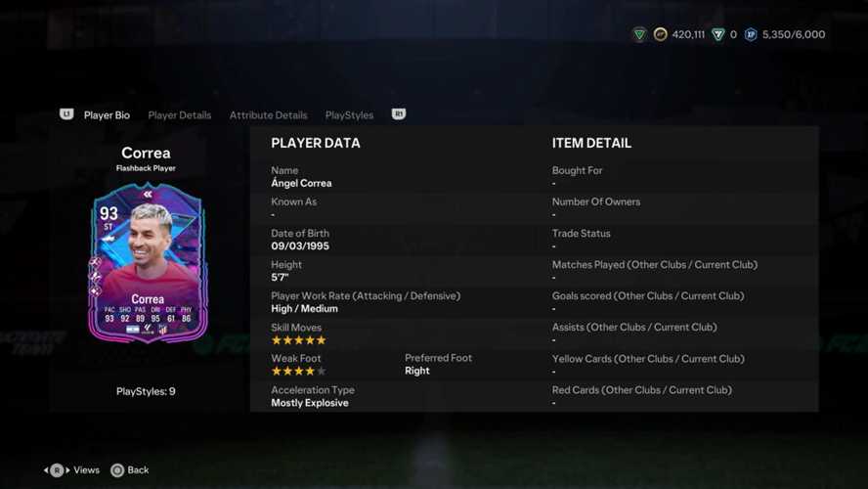
Task: Click the flashback rewind icon on card
Action: point(148,194)
